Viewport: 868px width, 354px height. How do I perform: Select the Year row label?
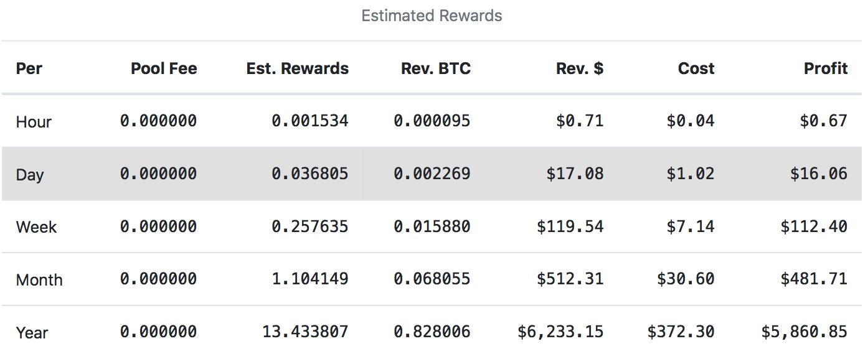point(32,333)
